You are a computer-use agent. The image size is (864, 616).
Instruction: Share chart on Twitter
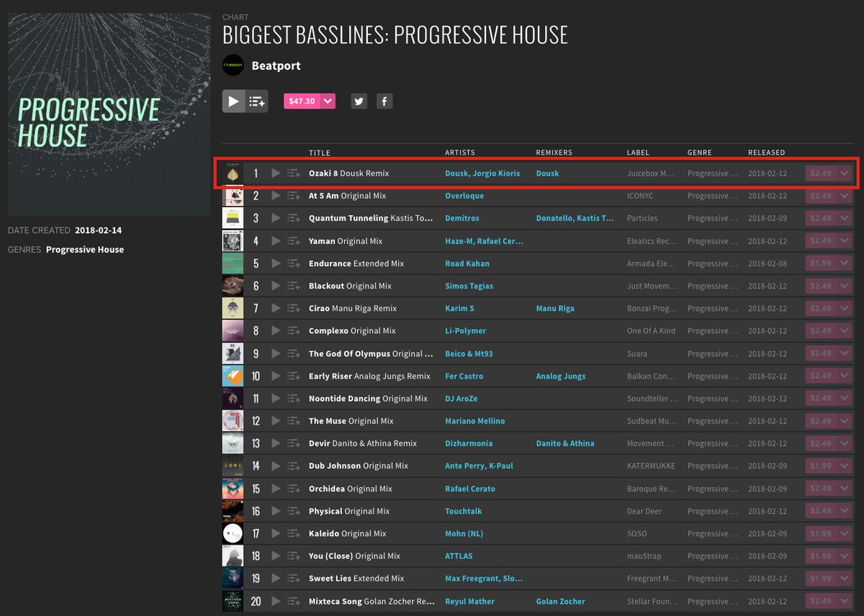tap(359, 101)
